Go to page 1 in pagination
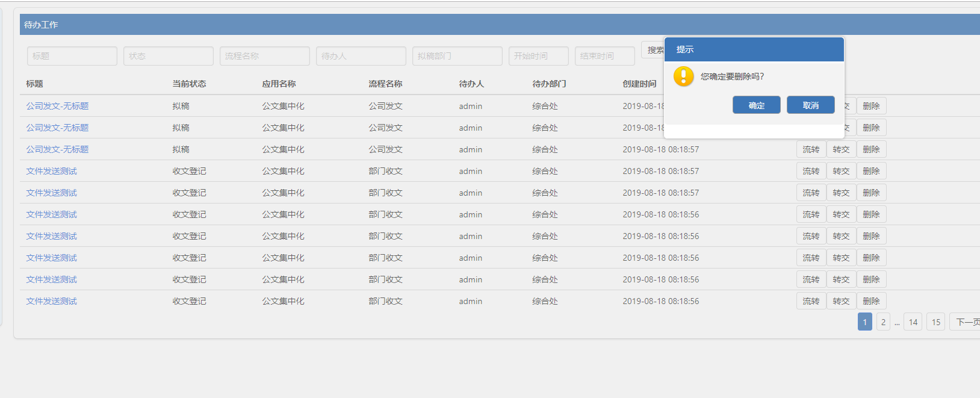 click(865, 322)
